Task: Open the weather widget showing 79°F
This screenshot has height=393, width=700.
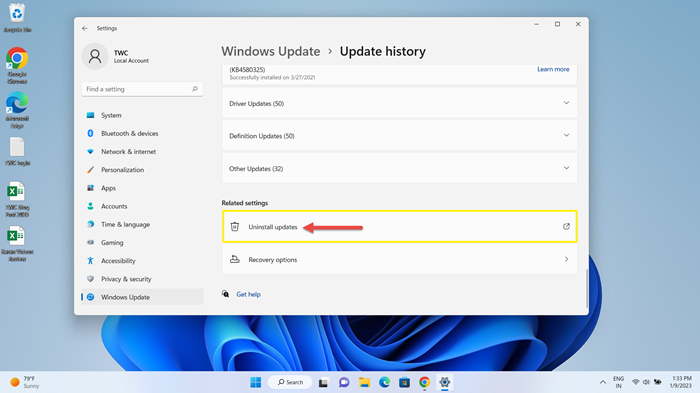Action: coord(25,382)
